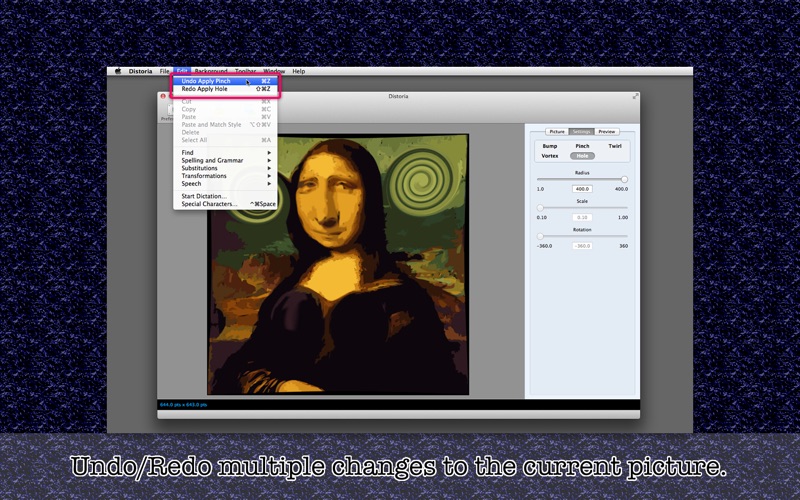Choose Undo Apply Pinch
This screenshot has height=500, width=800.
pos(226,81)
